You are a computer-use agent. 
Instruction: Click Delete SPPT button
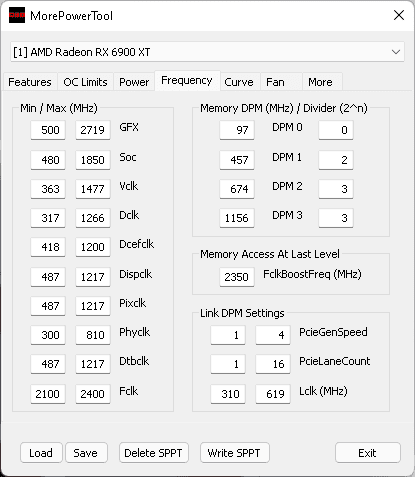154,453
